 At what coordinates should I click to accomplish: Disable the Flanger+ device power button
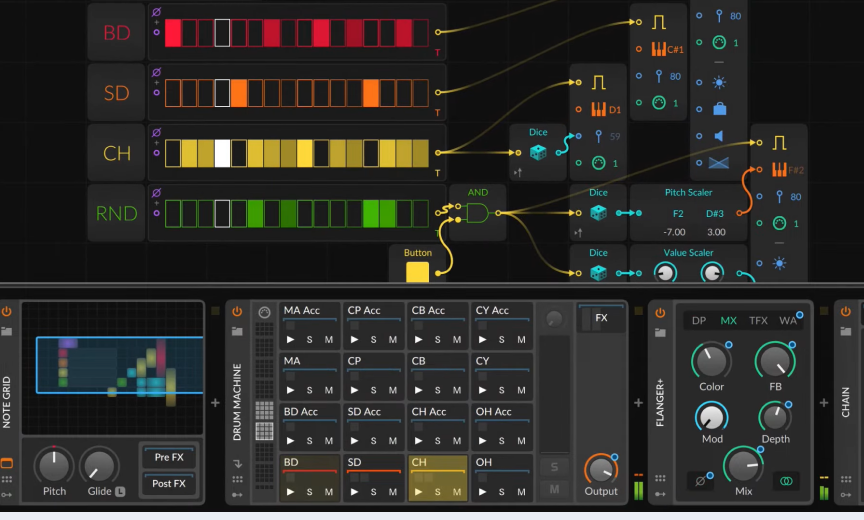pyautogui.click(x=660, y=311)
